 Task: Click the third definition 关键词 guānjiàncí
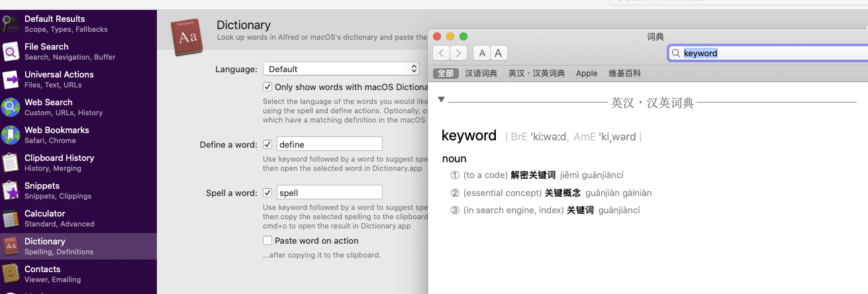(603, 210)
